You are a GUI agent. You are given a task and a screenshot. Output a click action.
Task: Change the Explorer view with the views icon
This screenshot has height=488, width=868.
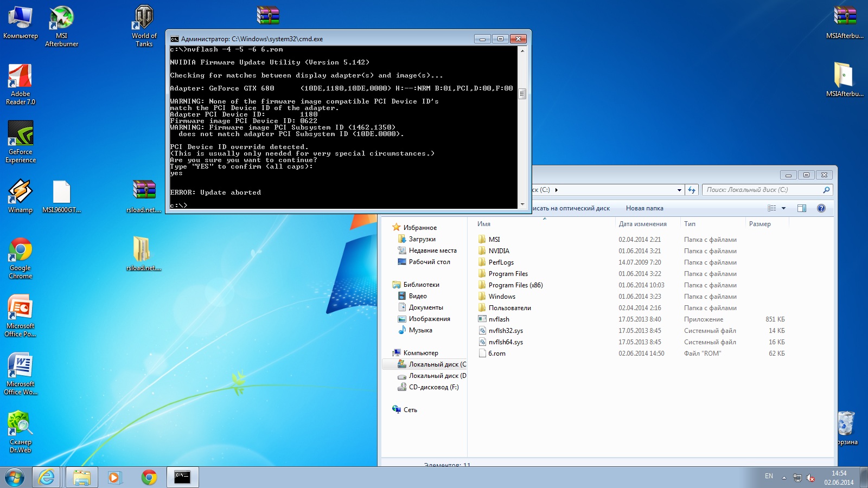[771, 208]
